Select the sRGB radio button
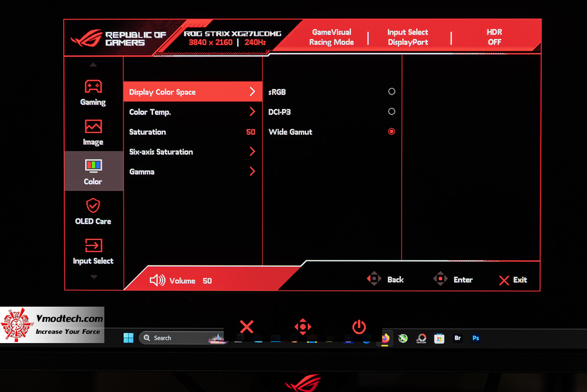The height and width of the screenshot is (392, 587). click(x=391, y=91)
